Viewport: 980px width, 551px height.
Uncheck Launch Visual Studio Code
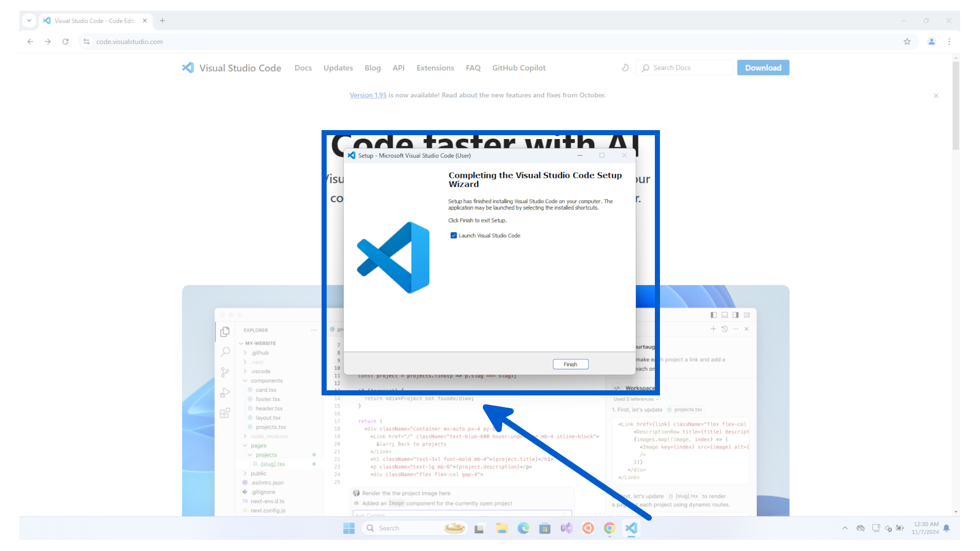454,235
